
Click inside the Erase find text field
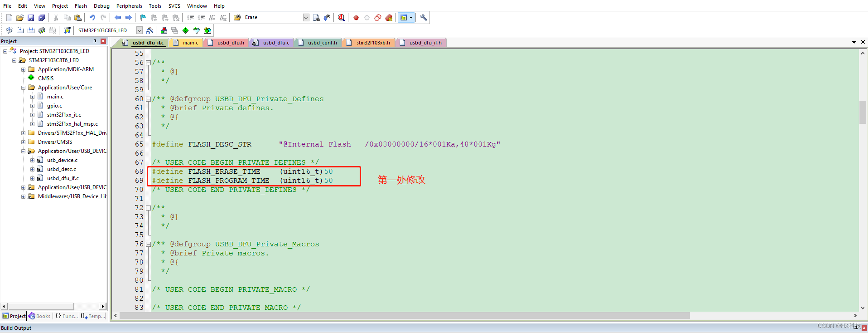click(x=273, y=18)
